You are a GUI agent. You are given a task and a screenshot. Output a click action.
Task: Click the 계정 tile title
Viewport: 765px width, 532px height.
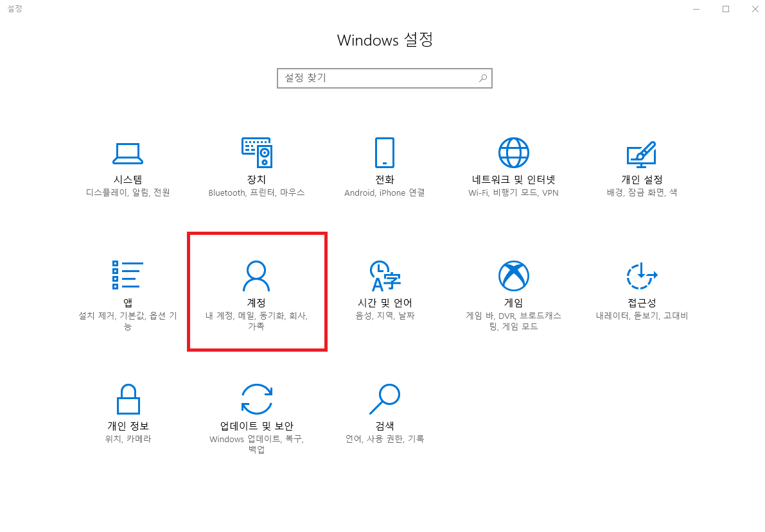pos(257,303)
